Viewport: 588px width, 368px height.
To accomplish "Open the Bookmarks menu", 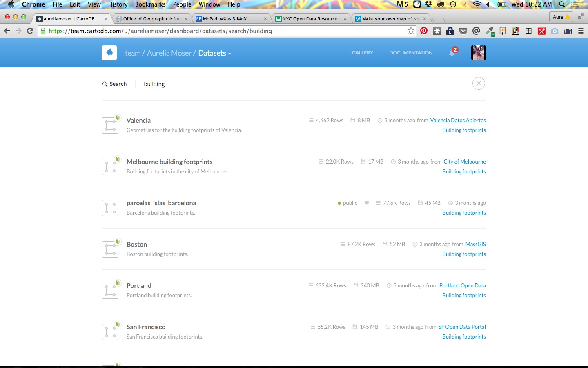I will click(x=150, y=4).
